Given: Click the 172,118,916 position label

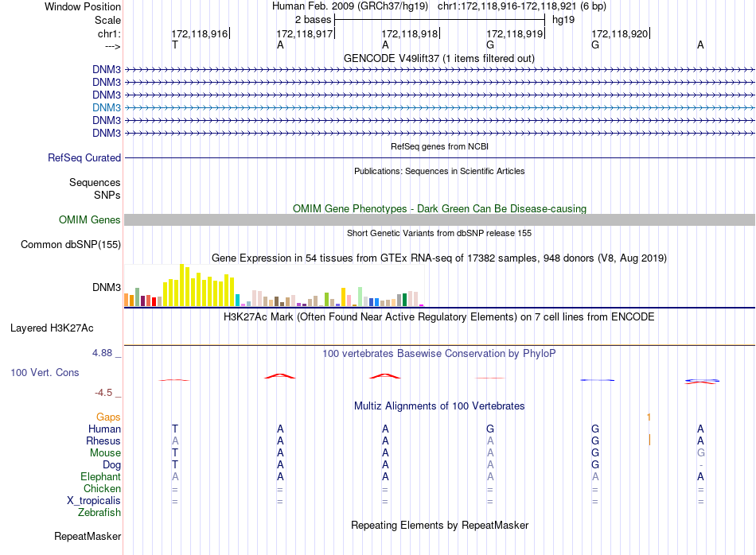Looking at the screenshot, I should pos(200,33).
